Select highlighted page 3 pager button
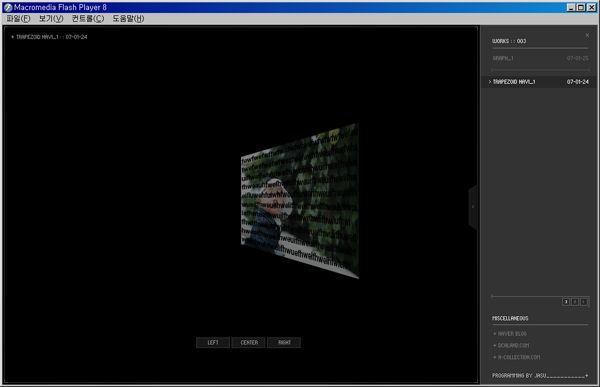 point(566,302)
